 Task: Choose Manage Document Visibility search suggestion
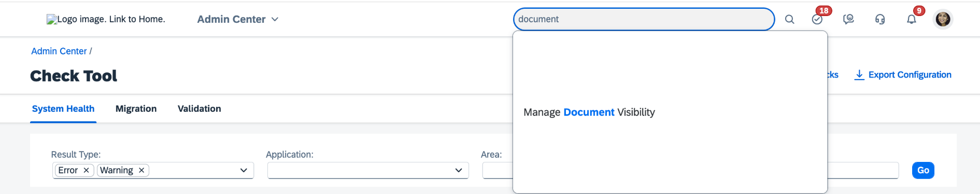tap(589, 112)
